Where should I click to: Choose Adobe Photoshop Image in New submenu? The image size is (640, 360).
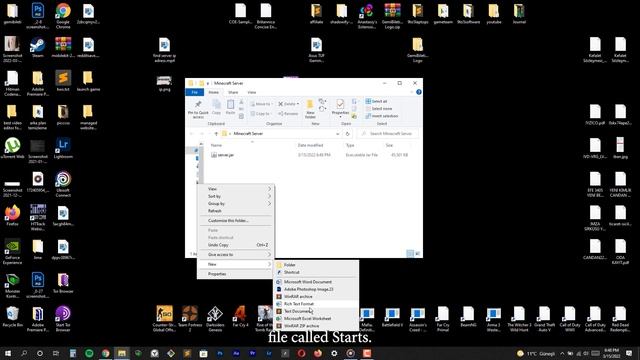[x=316, y=289]
